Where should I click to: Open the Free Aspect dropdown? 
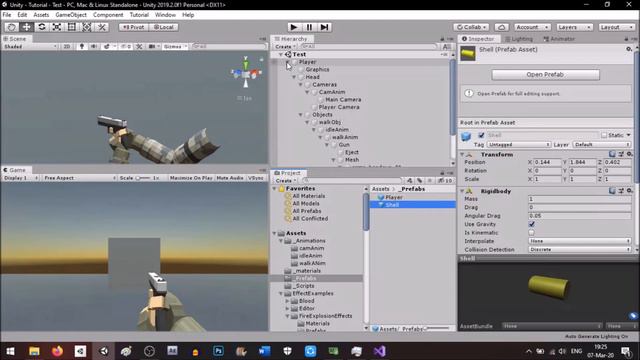pyautogui.click(x=80, y=178)
